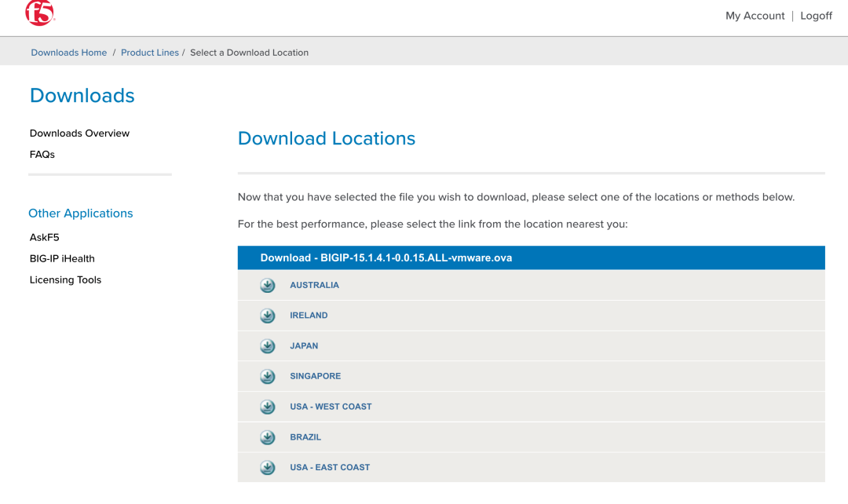The height and width of the screenshot is (504, 848).
Task: Open FAQs in sidebar
Action: [42, 154]
